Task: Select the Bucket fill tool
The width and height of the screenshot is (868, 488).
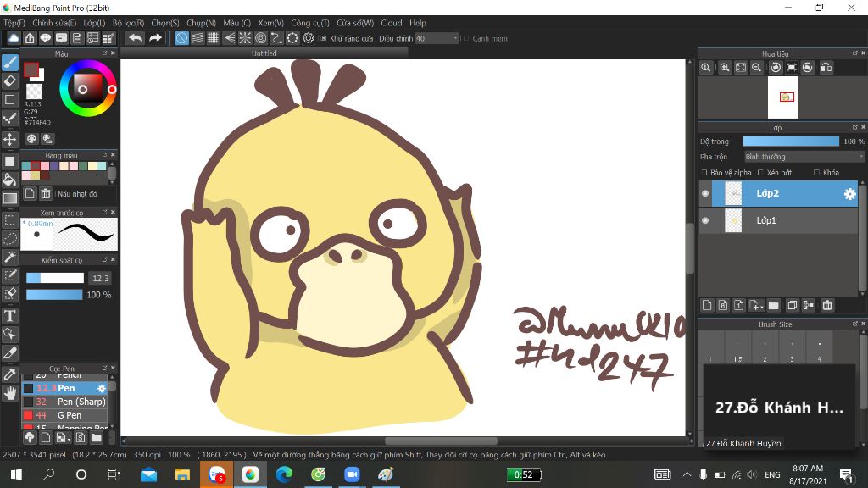Action: click(x=10, y=180)
